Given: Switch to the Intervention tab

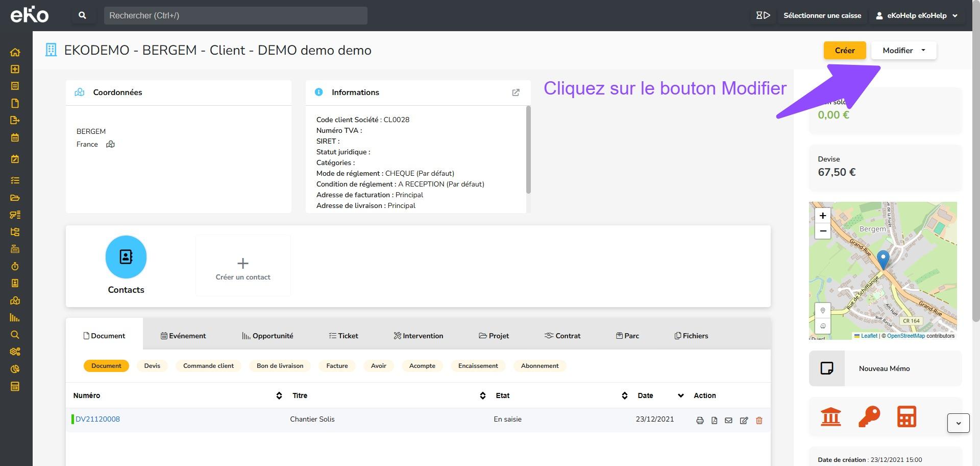Looking at the screenshot, I should 418,336.
